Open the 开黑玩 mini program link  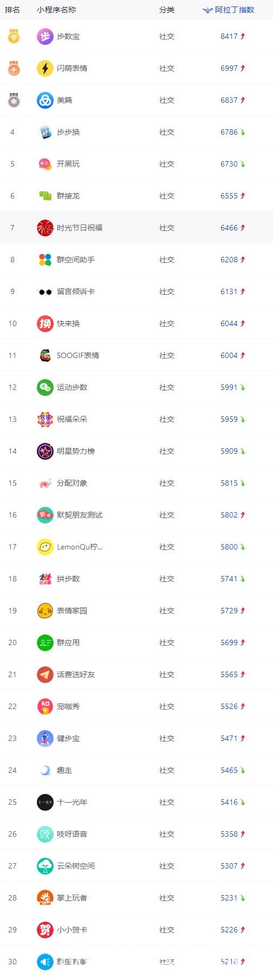pos(68,164)
